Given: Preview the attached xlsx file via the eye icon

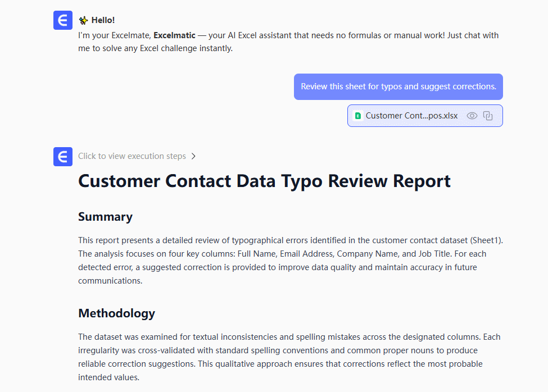Looking at the screenshot, I should point(472,116).
